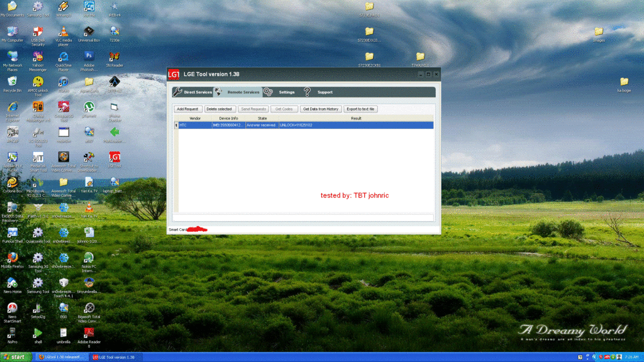This screenshot has width=644, height=362.
Task: Open Adobe Reader 8 shortcut
Action: 89,337
